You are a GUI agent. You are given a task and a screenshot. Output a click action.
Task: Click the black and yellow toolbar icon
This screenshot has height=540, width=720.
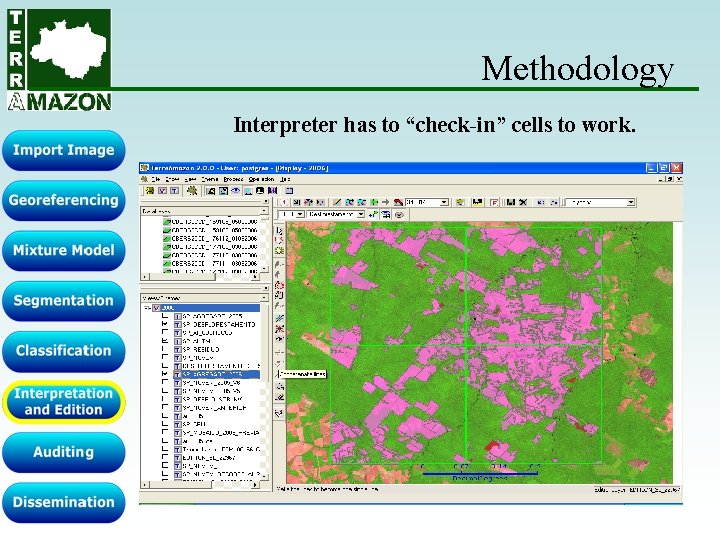tap(478, 202)
